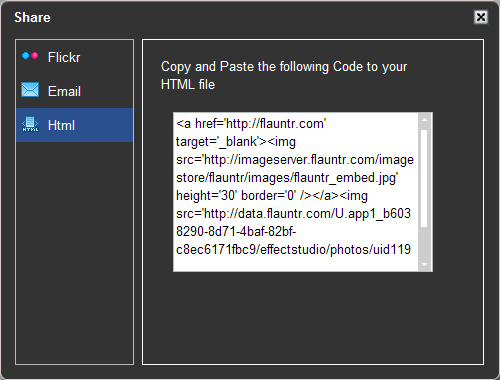Click the embed code scrollbar up arrow
Image resolution: width=500 pixels, height=380 pixels.
[424, 120]
